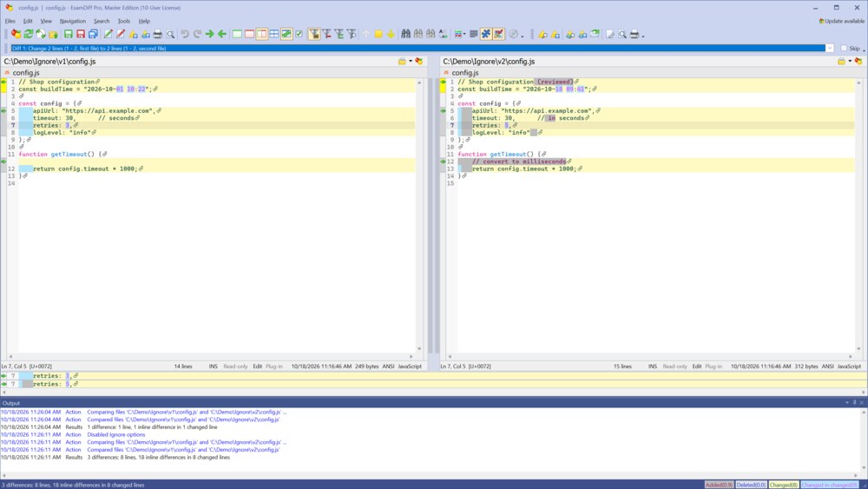Toggle the vertical split panes icon

point(262,35)
